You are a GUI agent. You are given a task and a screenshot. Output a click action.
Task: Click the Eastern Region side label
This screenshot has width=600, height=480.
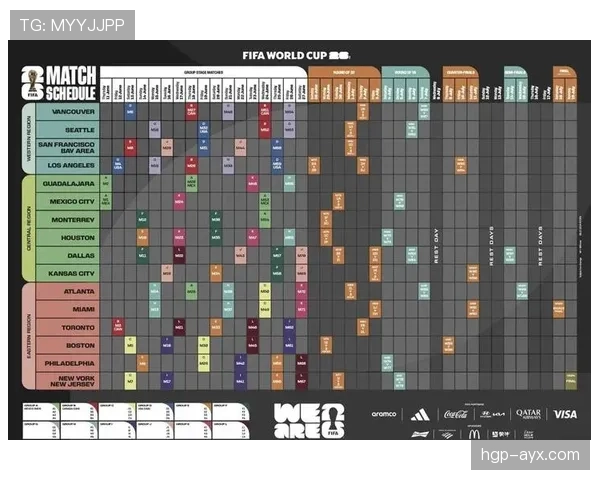28,336
